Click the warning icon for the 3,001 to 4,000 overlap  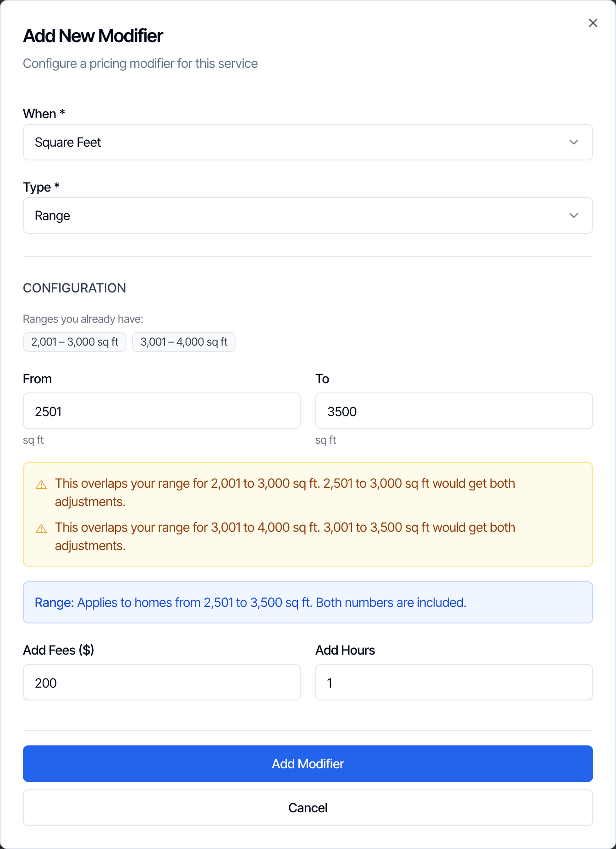pos(41,529)
